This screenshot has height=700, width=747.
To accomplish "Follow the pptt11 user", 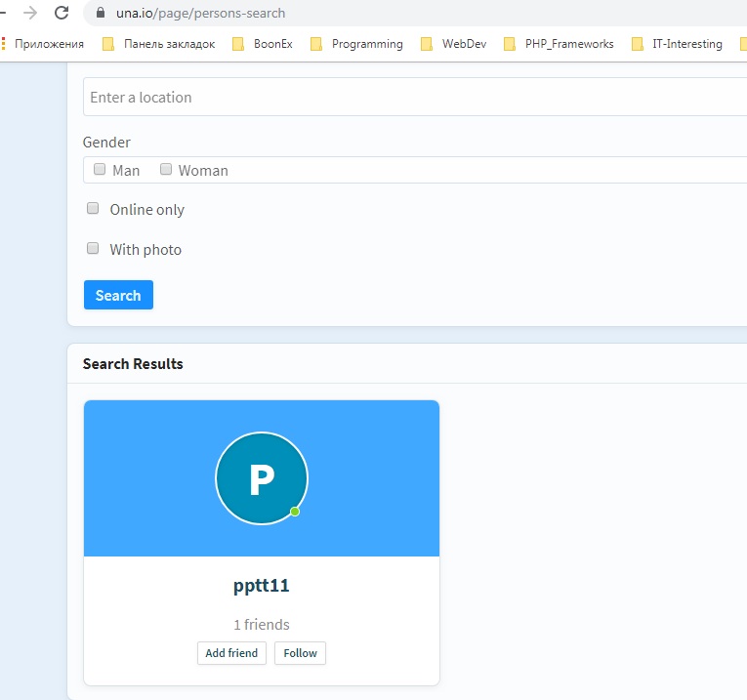I will 300,653.
